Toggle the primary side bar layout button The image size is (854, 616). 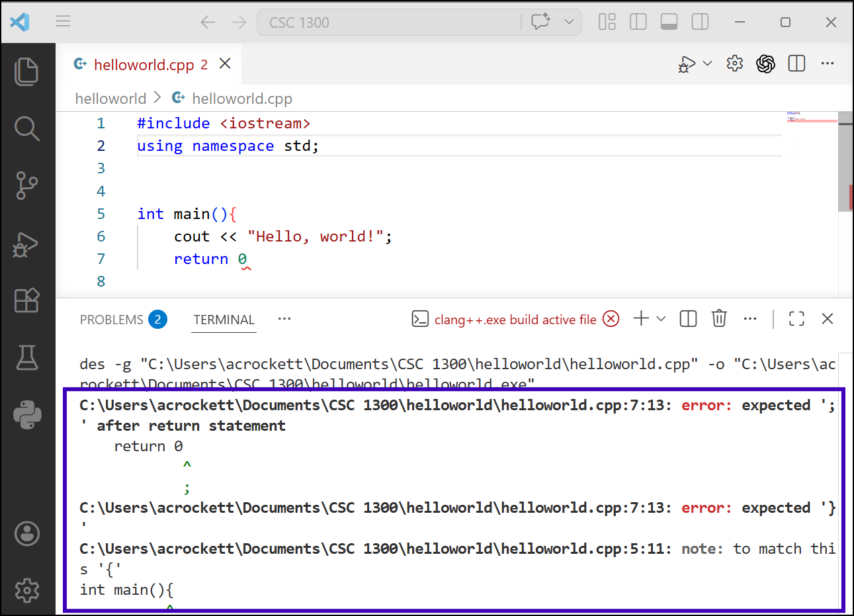pyautogui.click(x=638, y=22)
